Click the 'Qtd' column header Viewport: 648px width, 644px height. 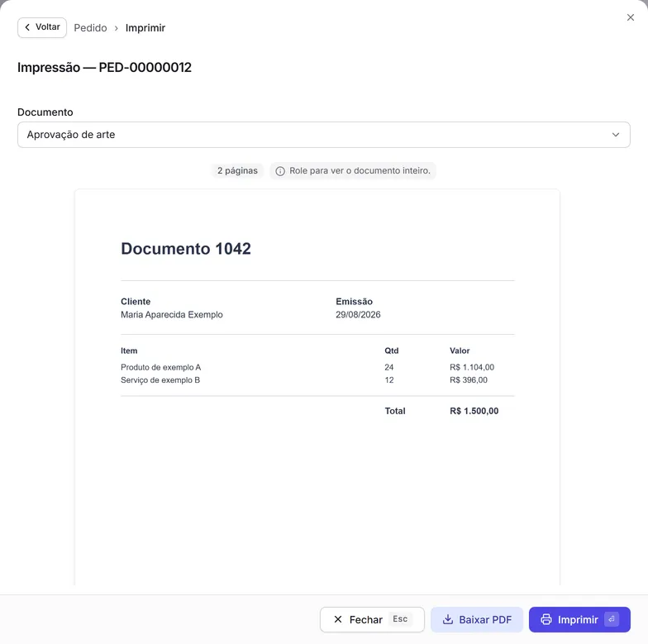(x=392, y=351)
